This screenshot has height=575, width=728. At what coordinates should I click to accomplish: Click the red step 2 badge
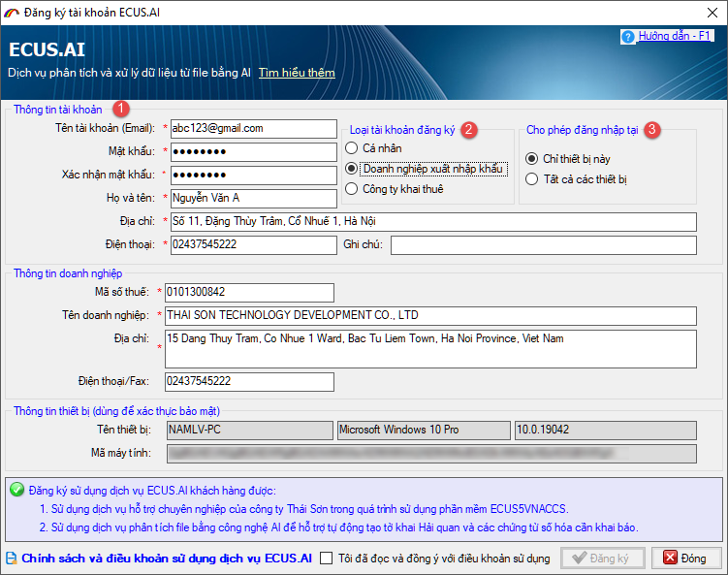469,129
